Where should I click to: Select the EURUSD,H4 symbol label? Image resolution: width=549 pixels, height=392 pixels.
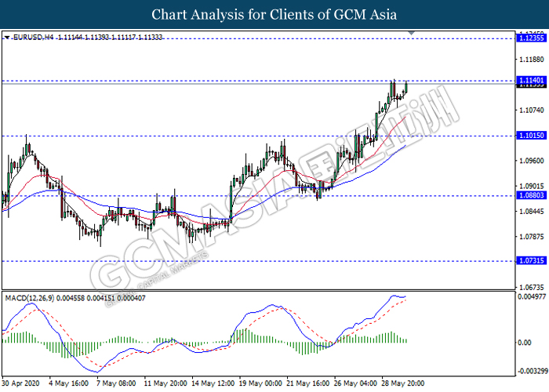pos(34,37)
